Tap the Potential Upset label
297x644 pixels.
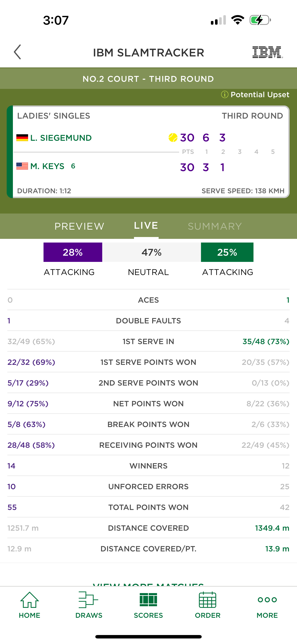260,94
